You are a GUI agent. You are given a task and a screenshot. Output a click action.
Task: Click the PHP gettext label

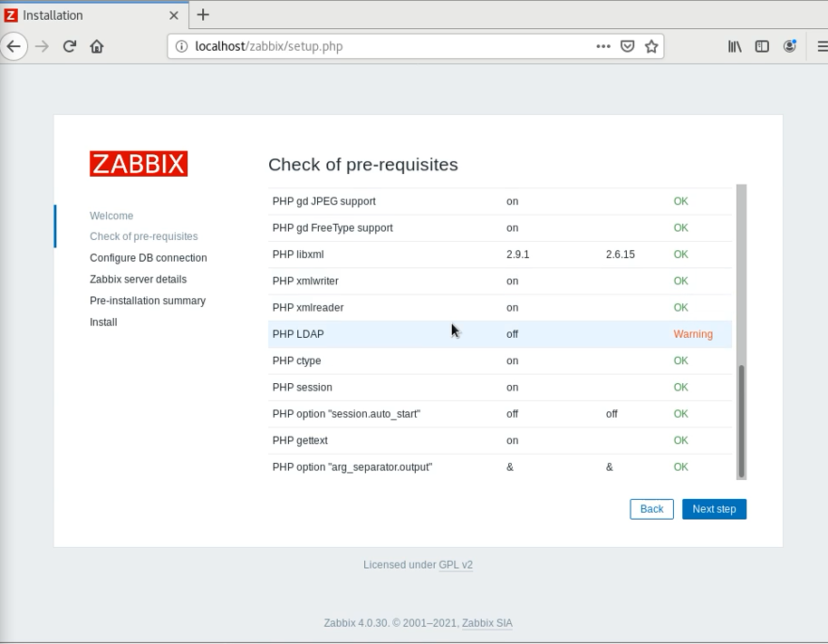point(301,440)
